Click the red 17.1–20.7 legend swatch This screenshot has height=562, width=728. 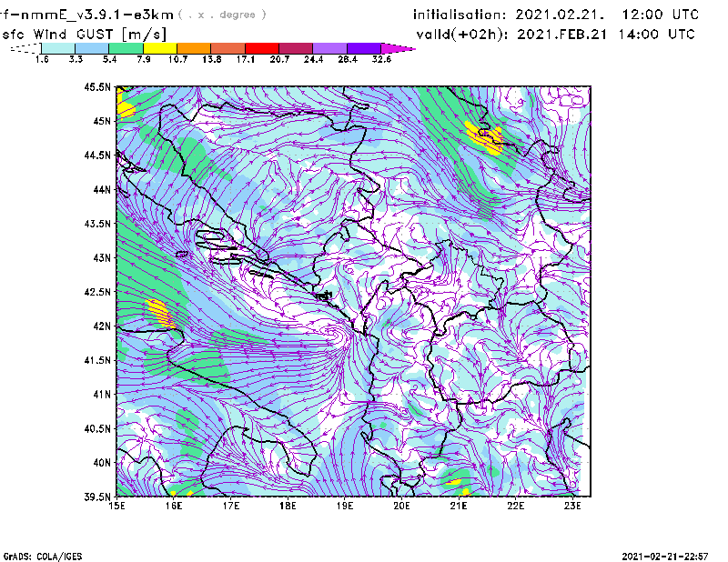click(262, 48)
